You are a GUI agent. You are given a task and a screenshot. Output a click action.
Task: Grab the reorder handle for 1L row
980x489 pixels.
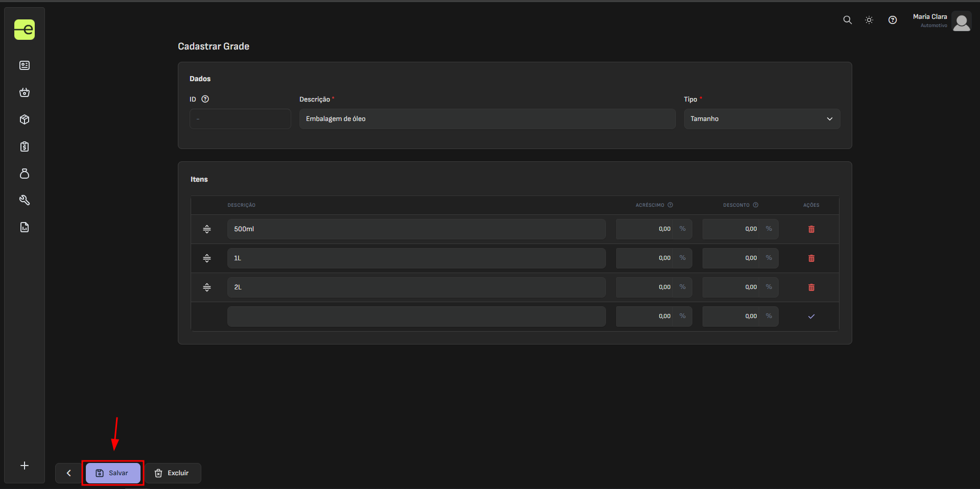[x=207, y=258]
